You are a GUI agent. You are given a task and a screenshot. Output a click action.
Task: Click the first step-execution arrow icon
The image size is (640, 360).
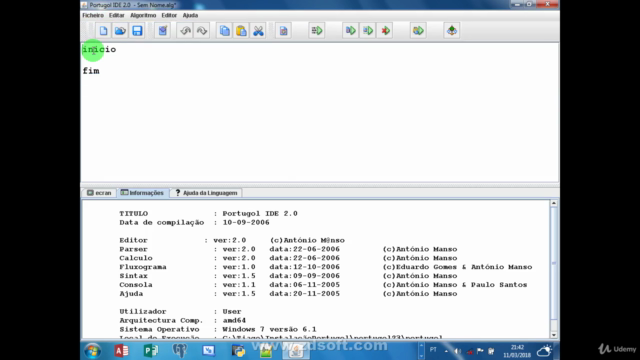351,31
